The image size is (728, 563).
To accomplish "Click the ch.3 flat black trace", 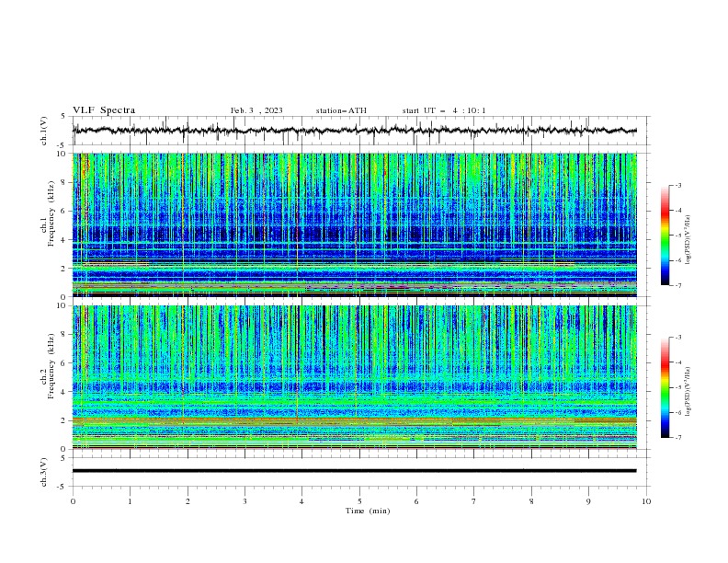I will 354,471.
